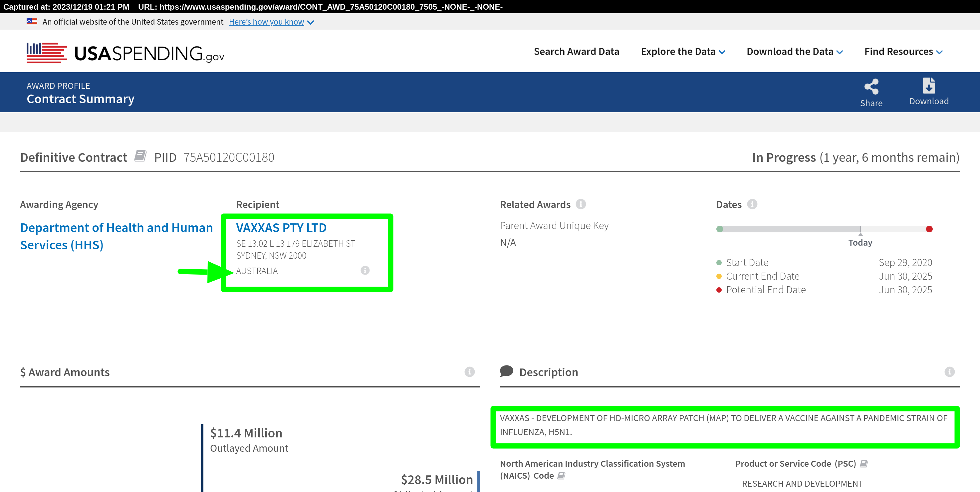
Task: Click Current End Date value Jun 30, 2025
Action: (x=905, y=276)
